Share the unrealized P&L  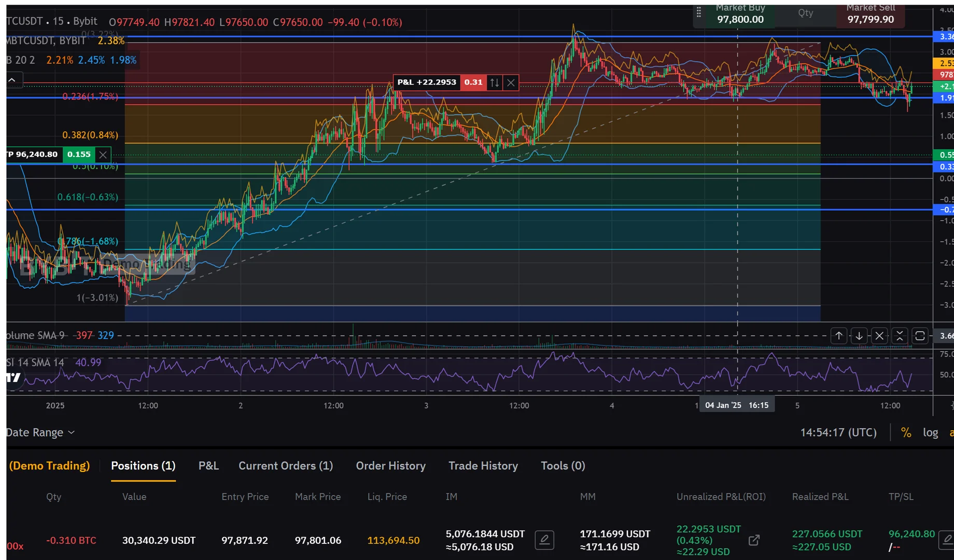[754, 540]
